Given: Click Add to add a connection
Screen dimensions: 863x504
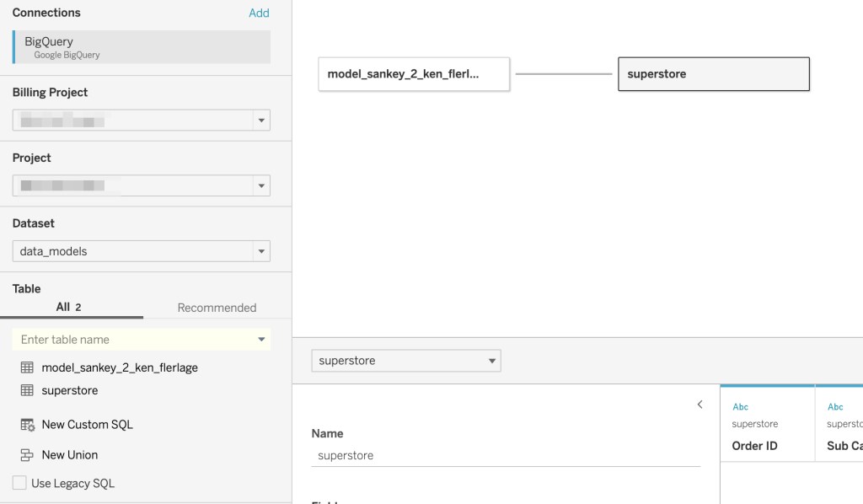Looking at the screenshot, I should (259, 13).
